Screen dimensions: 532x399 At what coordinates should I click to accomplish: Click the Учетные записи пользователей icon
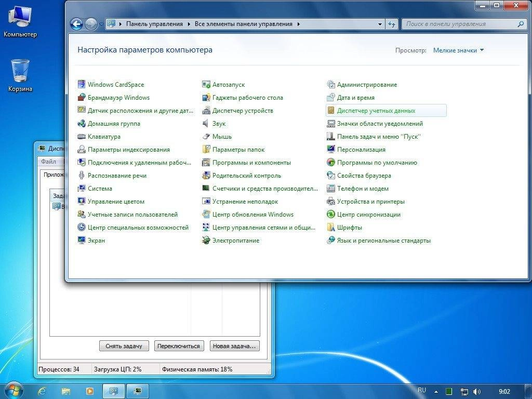[82, 215]
